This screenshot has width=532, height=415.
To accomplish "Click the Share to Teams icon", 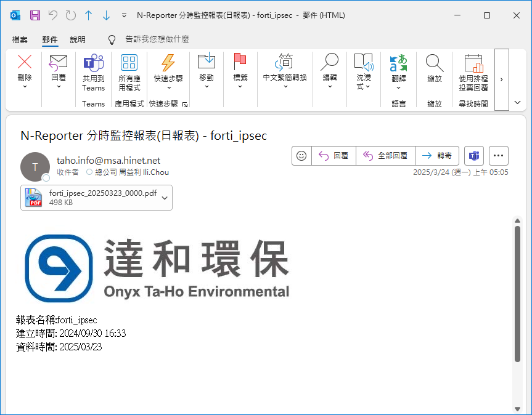I will pos(93,62).
